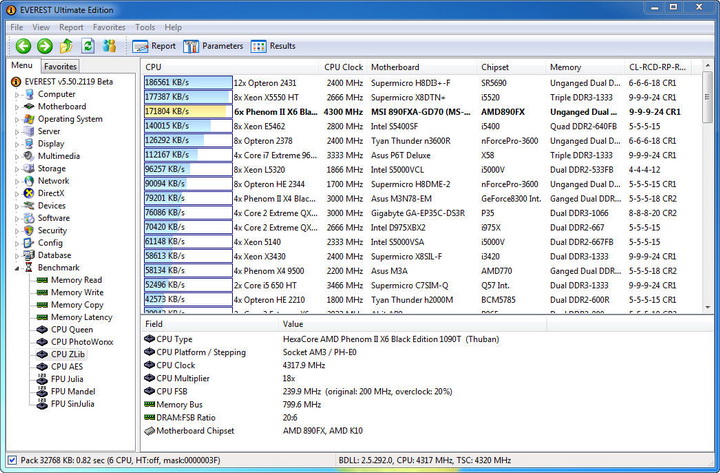
Task: Open the File menu
Action: [17, 28]
